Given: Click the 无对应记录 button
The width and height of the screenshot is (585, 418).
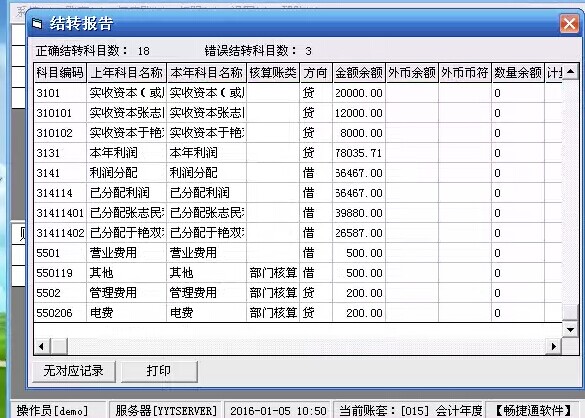Looking at the screenshot, I should coord(74,371).
